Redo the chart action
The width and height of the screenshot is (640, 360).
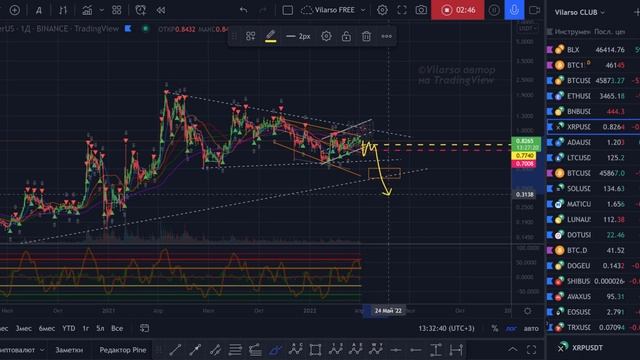[x=263, y=10]
